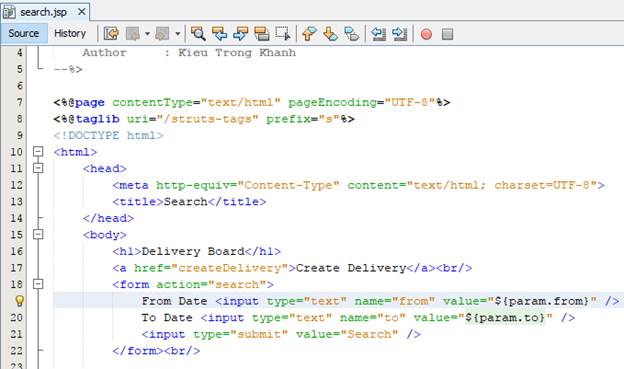Screen dimensions: 624x369
Task: Click '</form><br/>' on line 22
Action: (x=156, y=351)
